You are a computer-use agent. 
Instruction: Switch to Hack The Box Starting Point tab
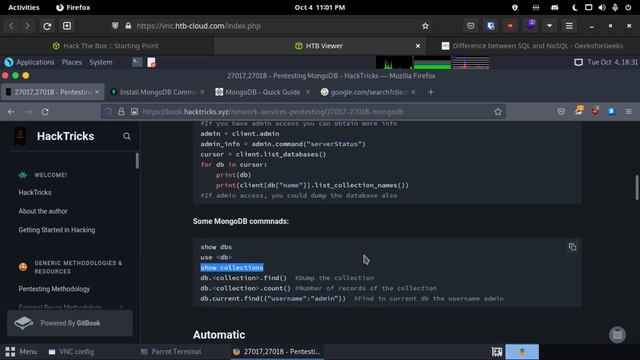(106, 46)
